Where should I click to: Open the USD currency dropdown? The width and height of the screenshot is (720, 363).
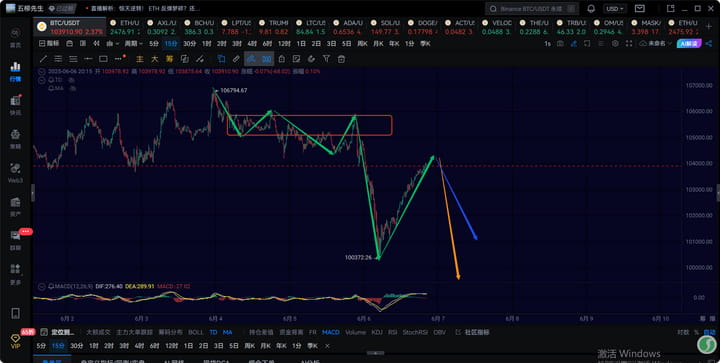click(615, 9)
